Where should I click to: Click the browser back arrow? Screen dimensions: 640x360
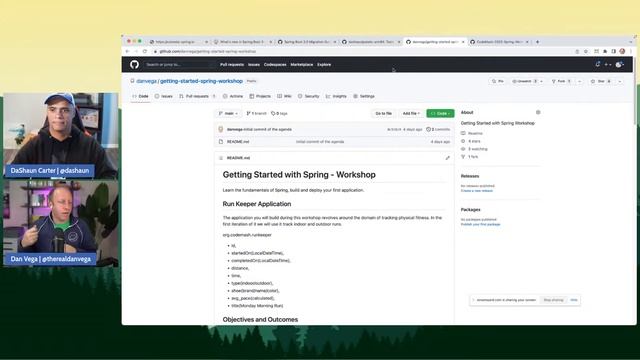point(127,51)
